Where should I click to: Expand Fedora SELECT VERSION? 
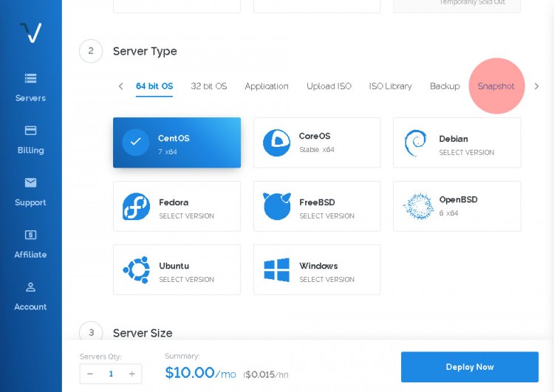click(x=187, y=216)
